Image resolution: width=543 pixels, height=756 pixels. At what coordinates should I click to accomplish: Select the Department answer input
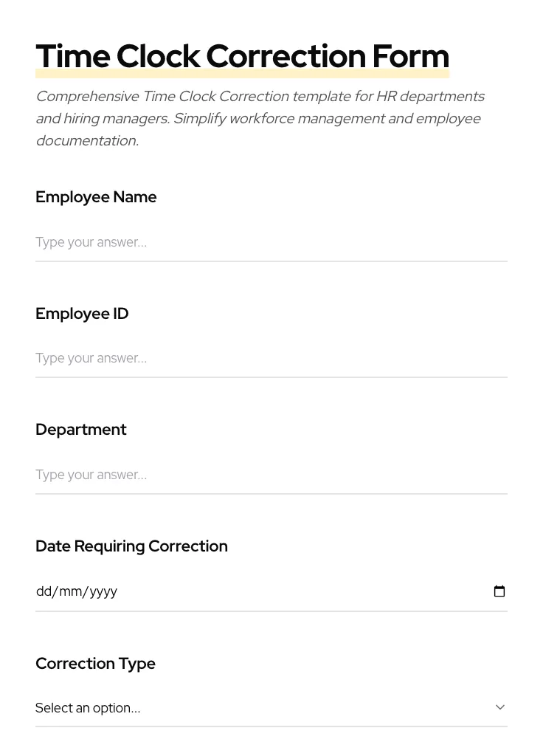[271, 475]
